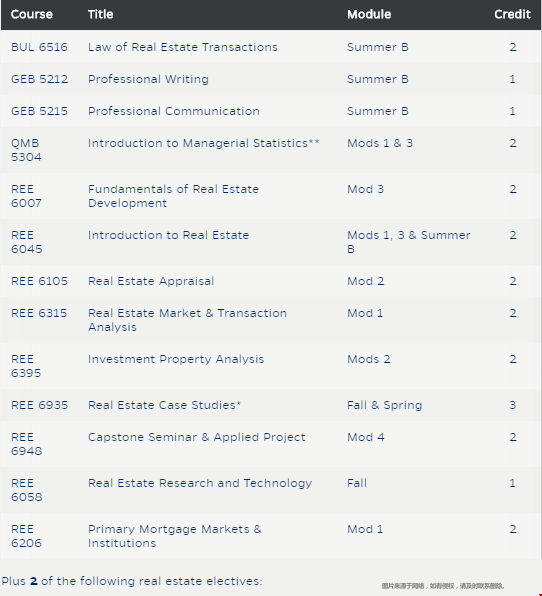Click Capstone Seminar & Applied Project
This screenshot has height=596, width=542.
pyautogui.click(x=197, y=437)
